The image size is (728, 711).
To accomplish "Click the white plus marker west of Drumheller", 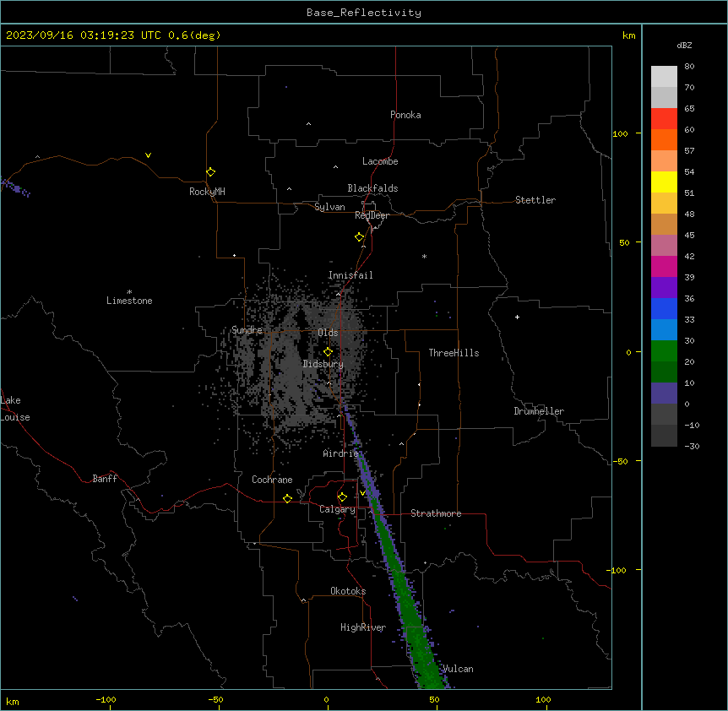I will point(517,317).
